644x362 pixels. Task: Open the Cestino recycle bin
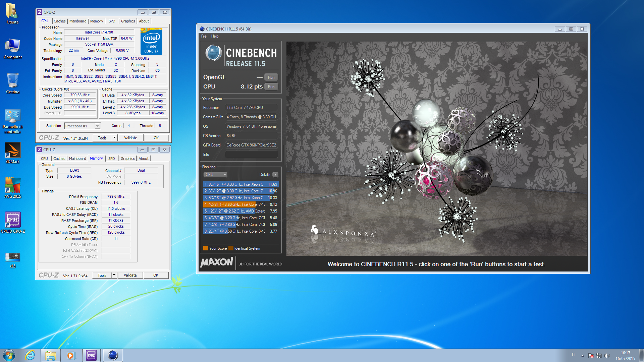13,83
